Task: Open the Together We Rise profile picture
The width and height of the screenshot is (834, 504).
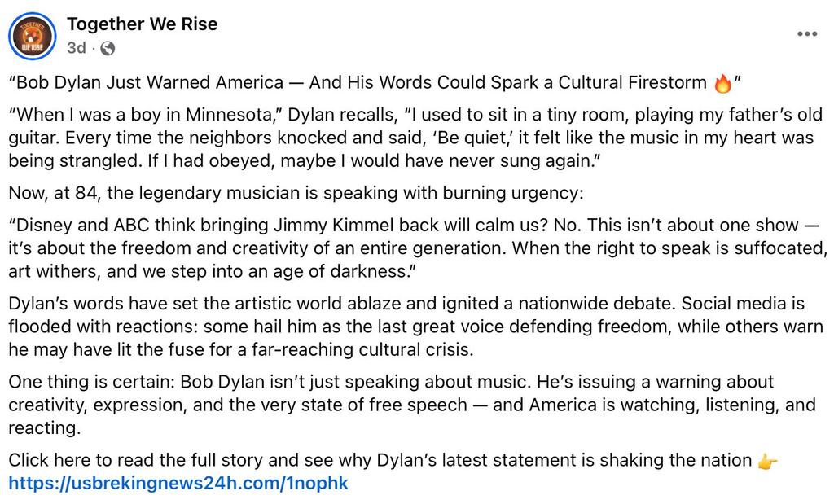Action: 32,36
